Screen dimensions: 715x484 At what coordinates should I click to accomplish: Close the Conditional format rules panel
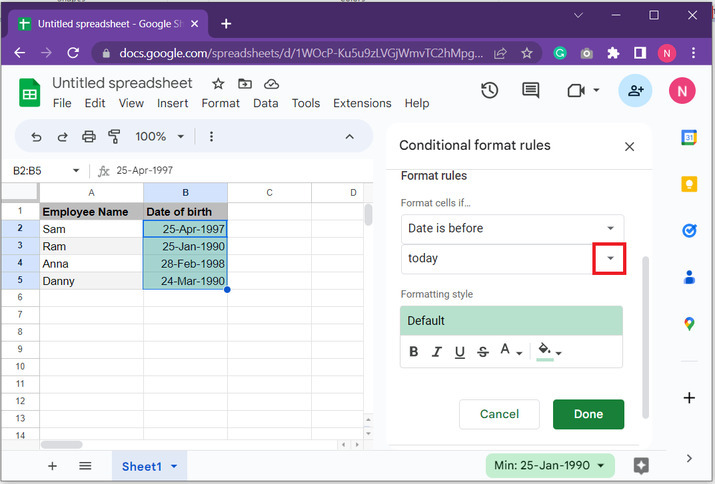pyautogui.click(x=629, y=147)
